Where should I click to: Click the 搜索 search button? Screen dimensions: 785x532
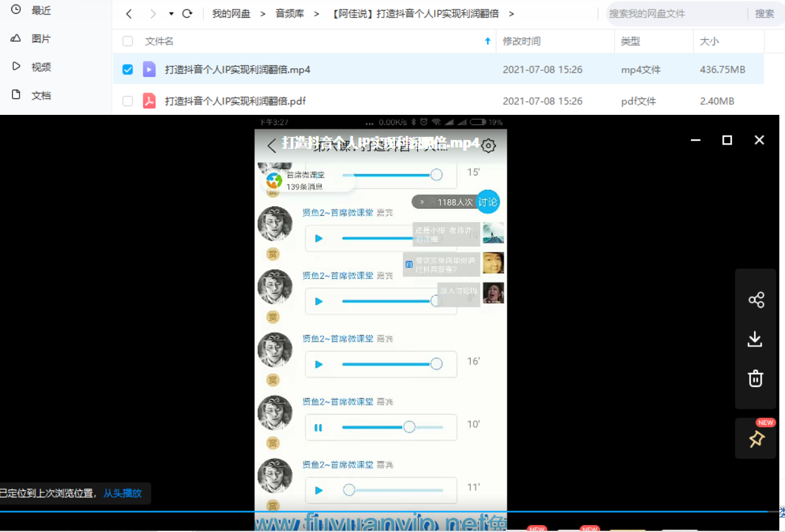point(764,14)
